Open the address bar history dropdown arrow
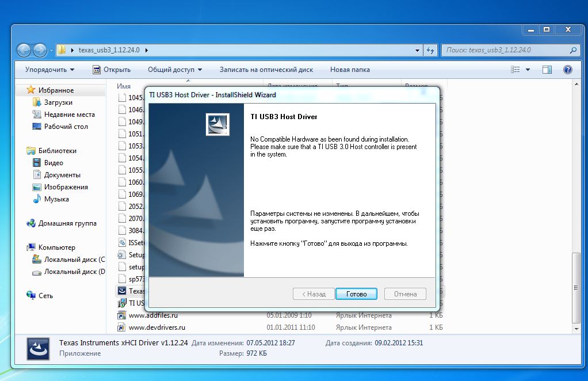The image size is (588, 381). [417, 50]
